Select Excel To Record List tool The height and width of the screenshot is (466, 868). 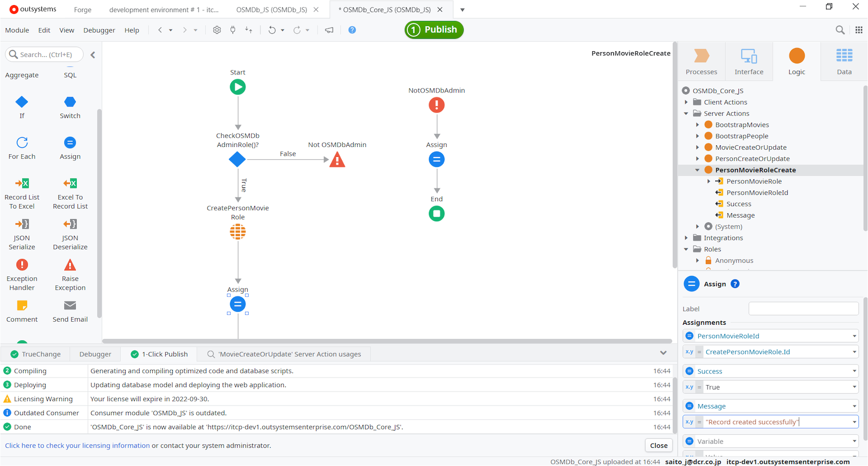(x=70, y=193)
